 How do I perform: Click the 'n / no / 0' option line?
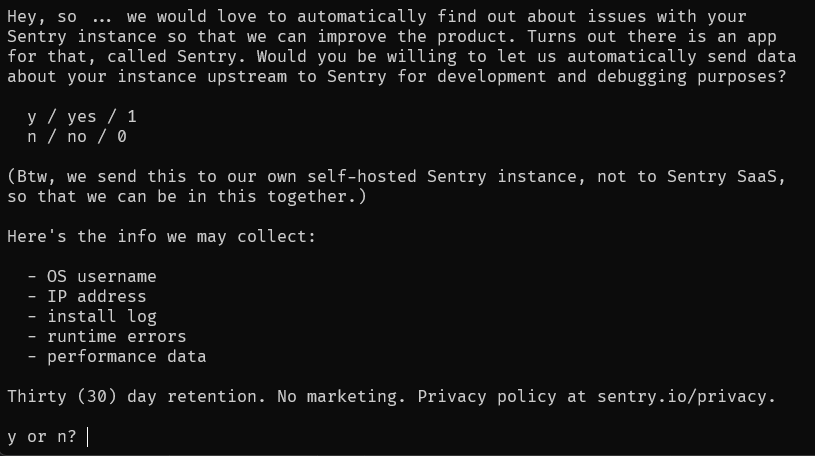point(77,137)
